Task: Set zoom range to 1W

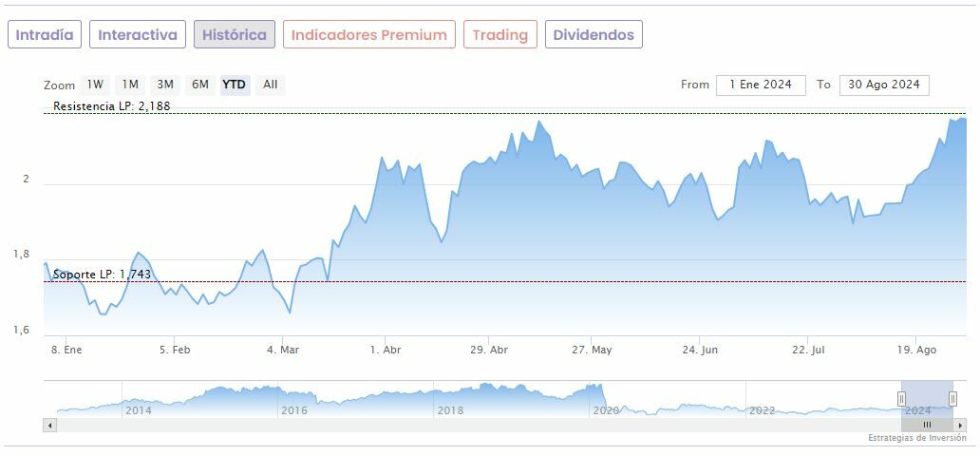Action: click(96, 85)
